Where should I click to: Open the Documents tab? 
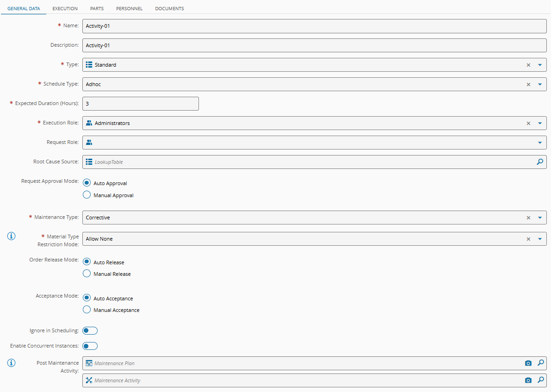169,8
